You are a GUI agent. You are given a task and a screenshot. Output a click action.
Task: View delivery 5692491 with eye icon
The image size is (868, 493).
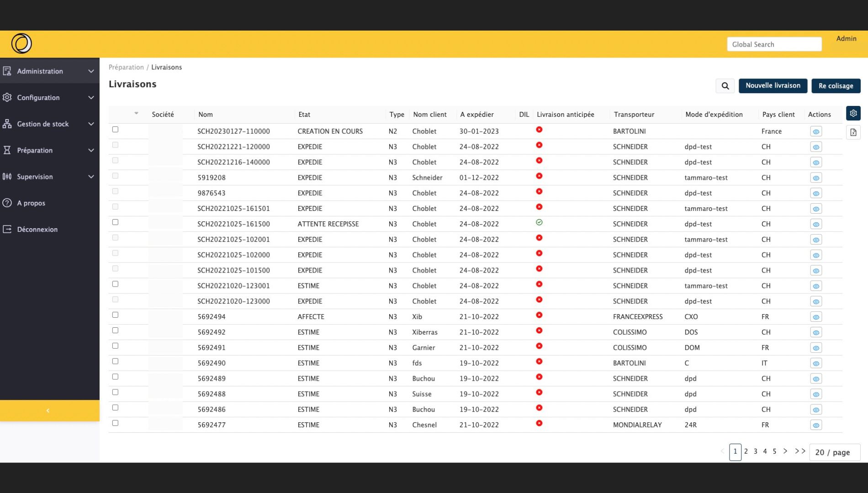(816, 348)
